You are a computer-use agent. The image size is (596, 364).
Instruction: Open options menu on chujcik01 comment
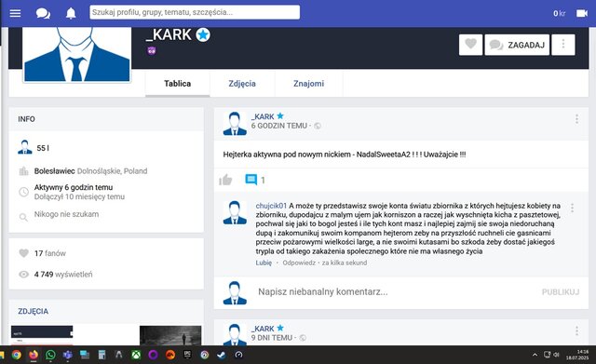[572, 208]
